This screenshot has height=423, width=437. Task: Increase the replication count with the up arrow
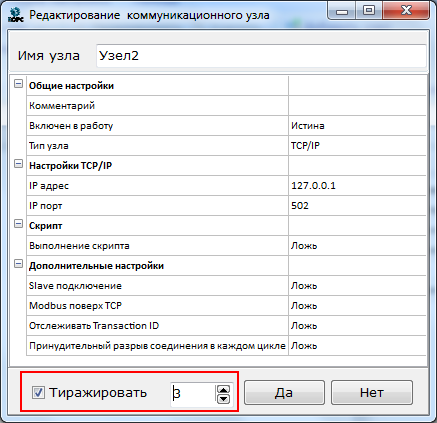[223, 389]
